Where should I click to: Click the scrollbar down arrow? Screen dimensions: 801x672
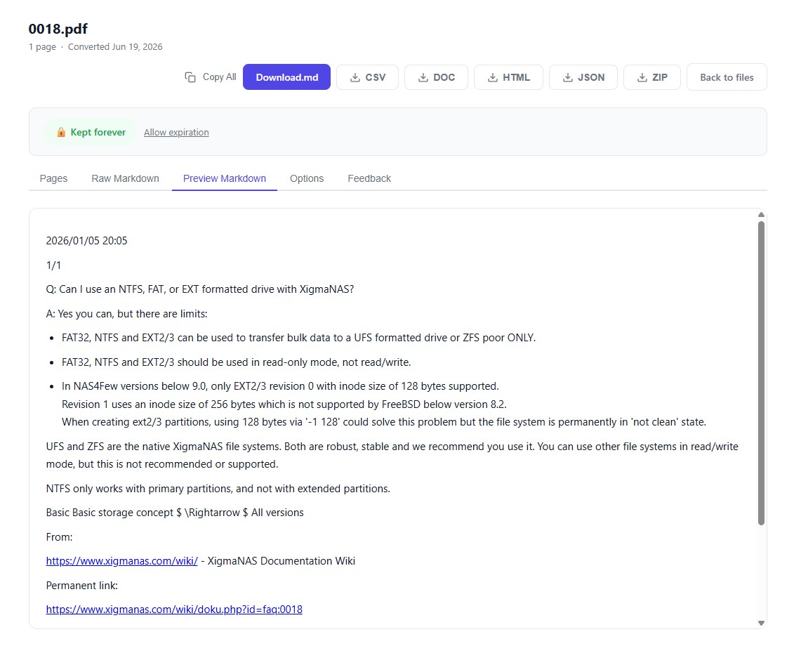click(761, 623)
